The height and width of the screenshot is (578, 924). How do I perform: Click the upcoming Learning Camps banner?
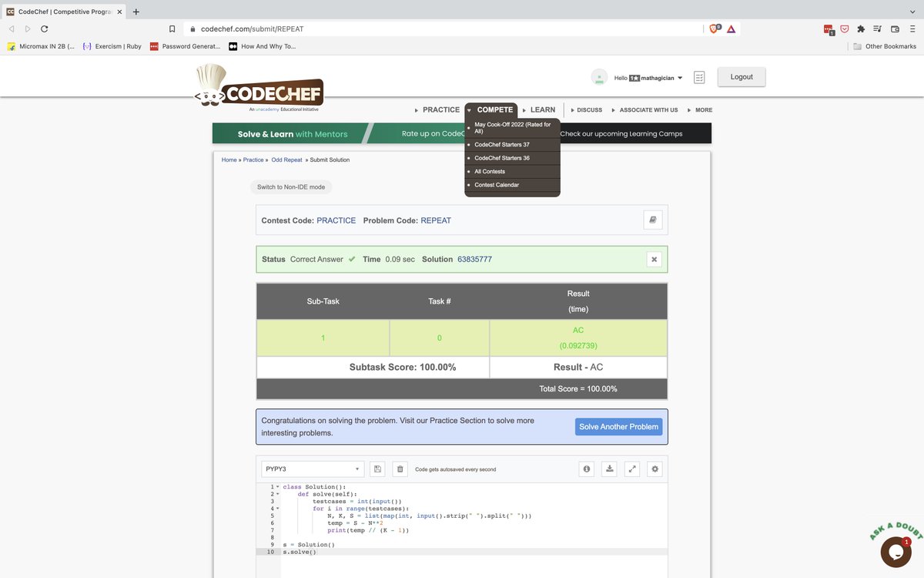click(x=621, y=134)
